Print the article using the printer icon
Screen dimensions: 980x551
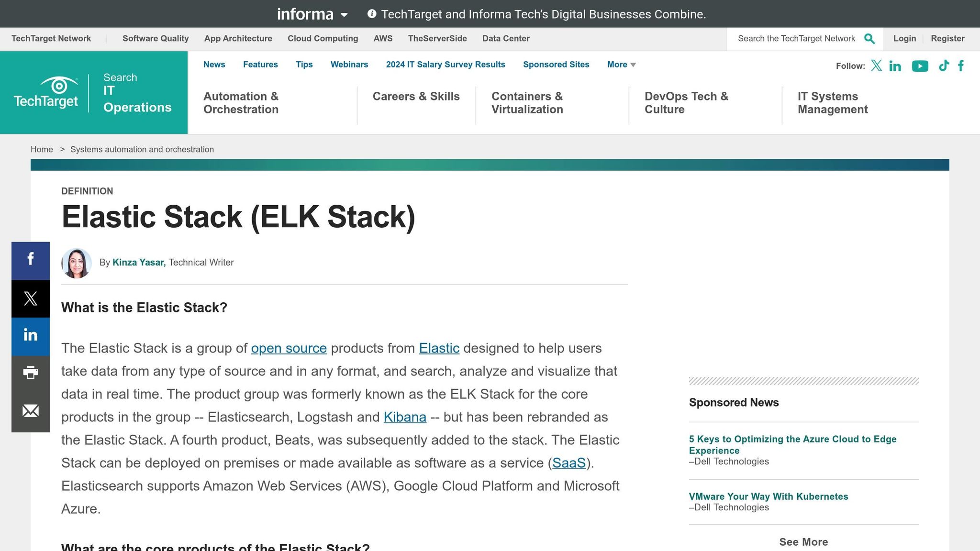[x=30, y=373]
